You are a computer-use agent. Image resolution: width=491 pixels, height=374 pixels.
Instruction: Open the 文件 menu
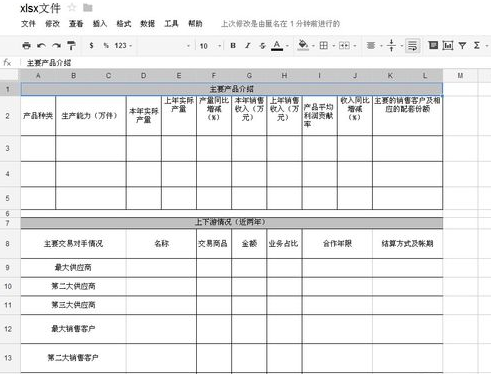28,24
